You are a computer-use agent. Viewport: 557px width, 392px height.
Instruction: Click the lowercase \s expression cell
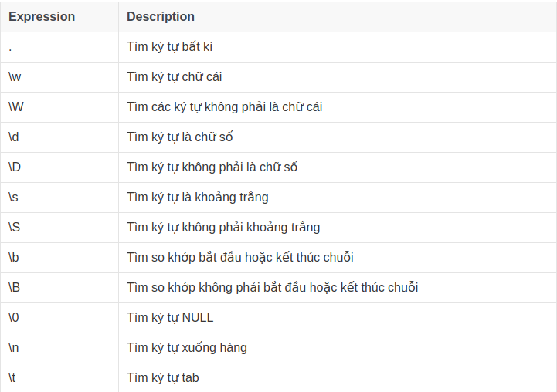tap(15, 198)
